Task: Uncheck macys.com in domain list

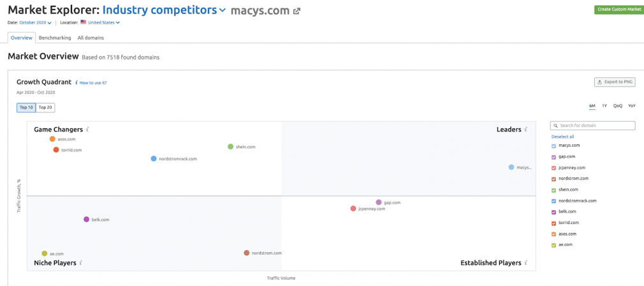Action: click(x=553, y=146)
